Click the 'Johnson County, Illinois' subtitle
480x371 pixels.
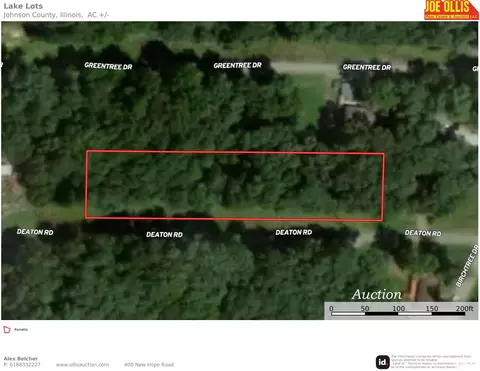[43, 15]
